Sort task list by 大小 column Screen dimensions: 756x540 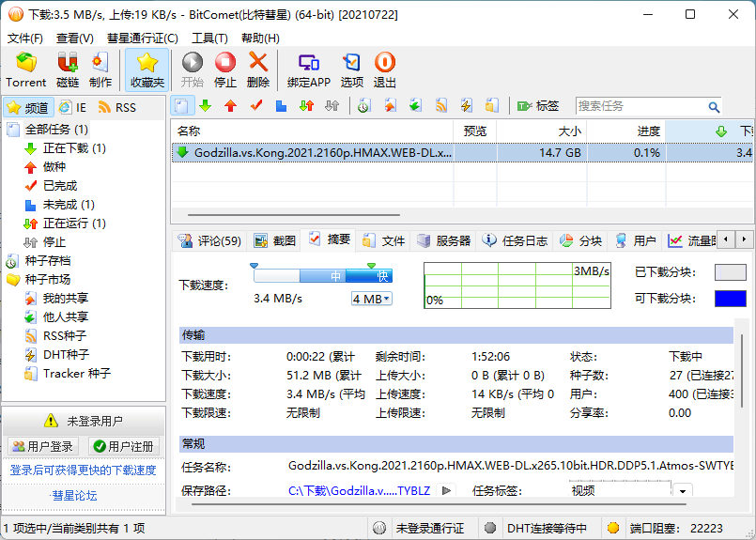[x=541, y=131]
